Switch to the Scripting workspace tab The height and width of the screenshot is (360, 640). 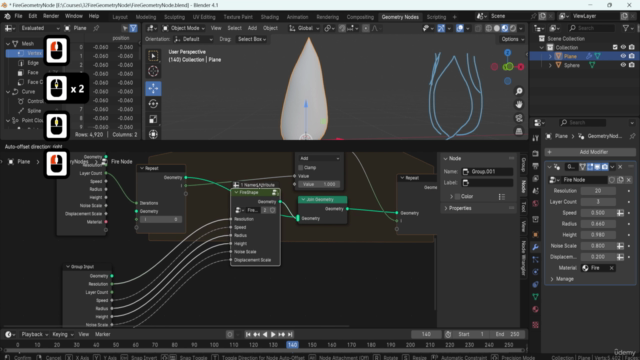(x=436, y=17)
